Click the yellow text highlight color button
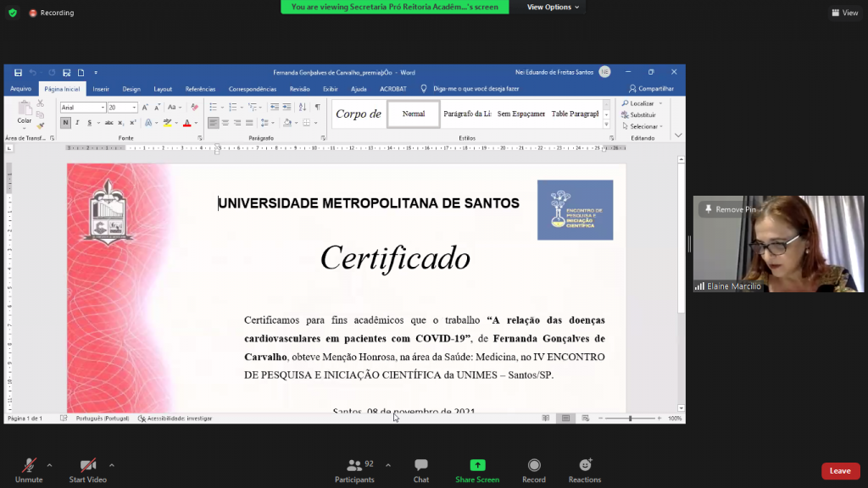Image resolution: width=868 pixels, height=488 pixels. (x=167, y=123)
